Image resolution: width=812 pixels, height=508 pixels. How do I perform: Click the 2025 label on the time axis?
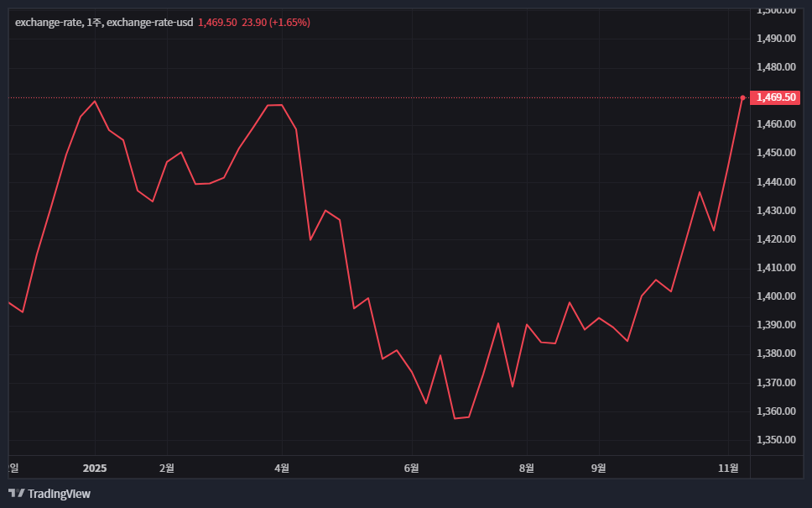click(x=95, y=468)
